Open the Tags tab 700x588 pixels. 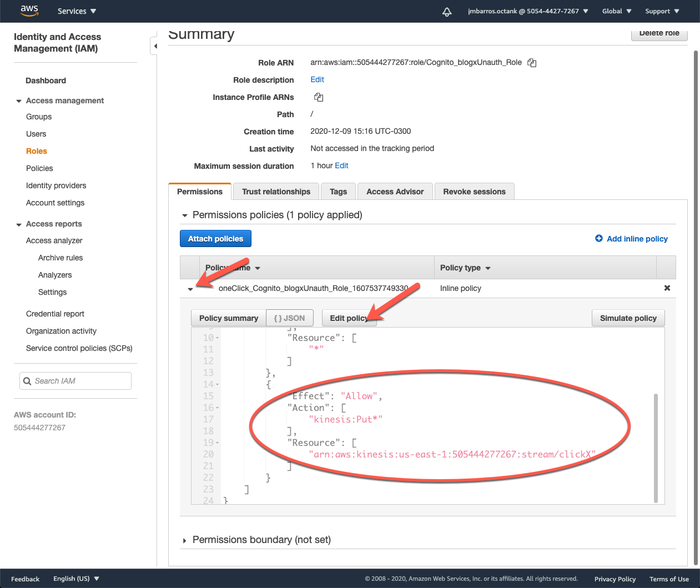(x=338, y=192)
